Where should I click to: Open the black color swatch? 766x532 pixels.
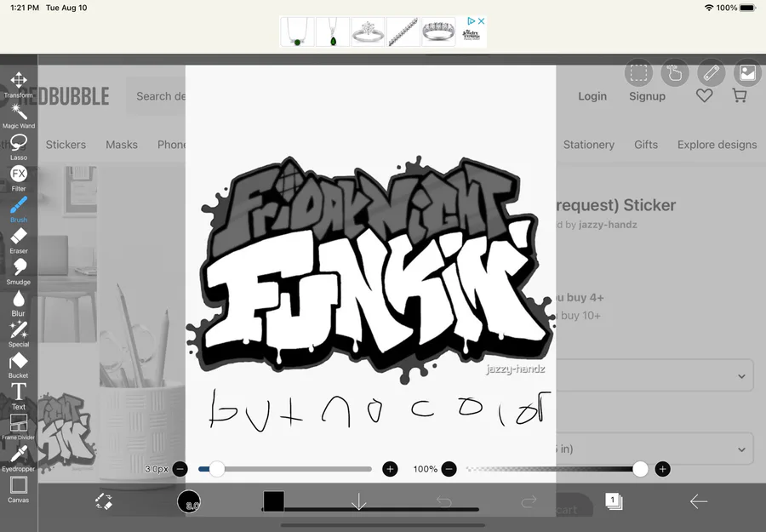pos(273,501)
